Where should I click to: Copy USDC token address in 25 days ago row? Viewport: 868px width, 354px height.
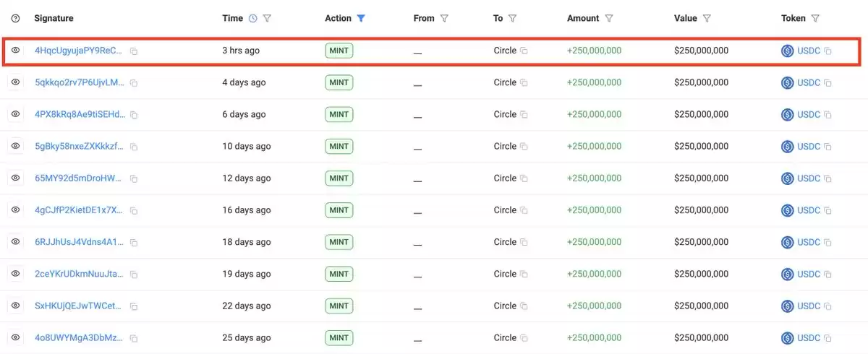(827, 338)
